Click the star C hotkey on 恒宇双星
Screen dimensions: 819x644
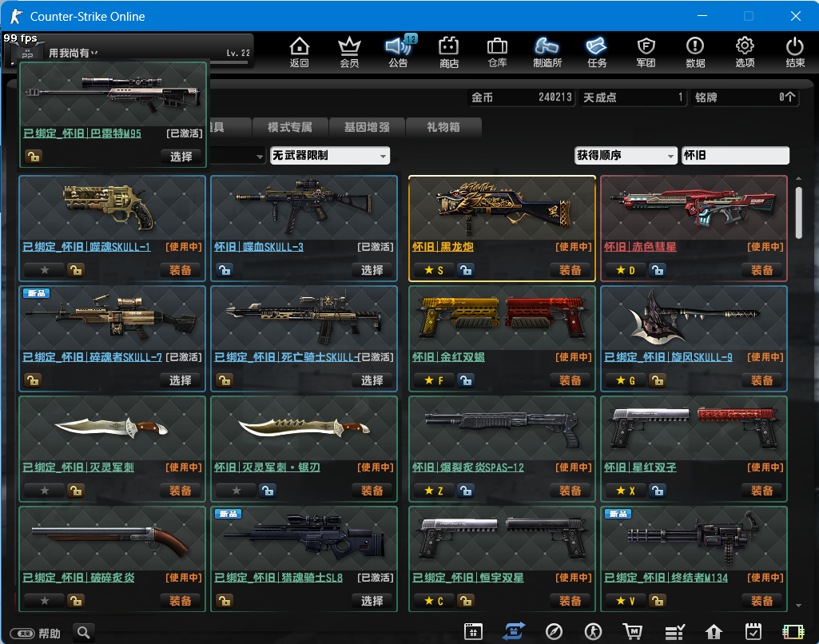(434, 601)
